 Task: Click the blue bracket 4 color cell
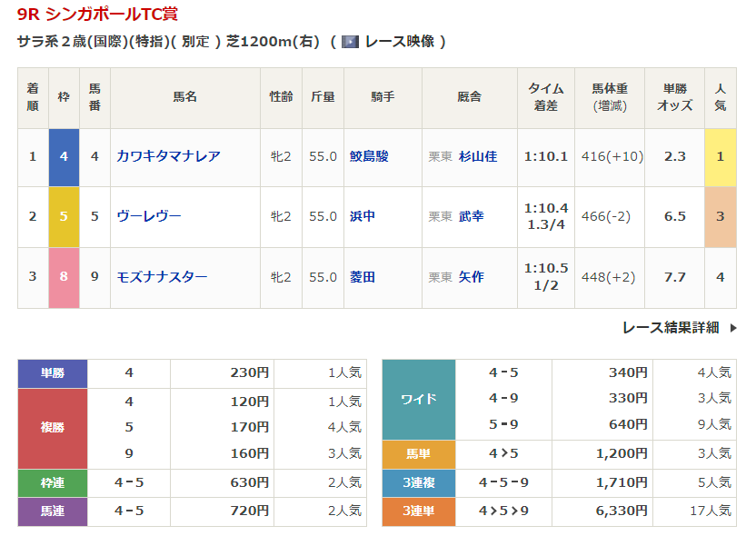tap(64, 156)
